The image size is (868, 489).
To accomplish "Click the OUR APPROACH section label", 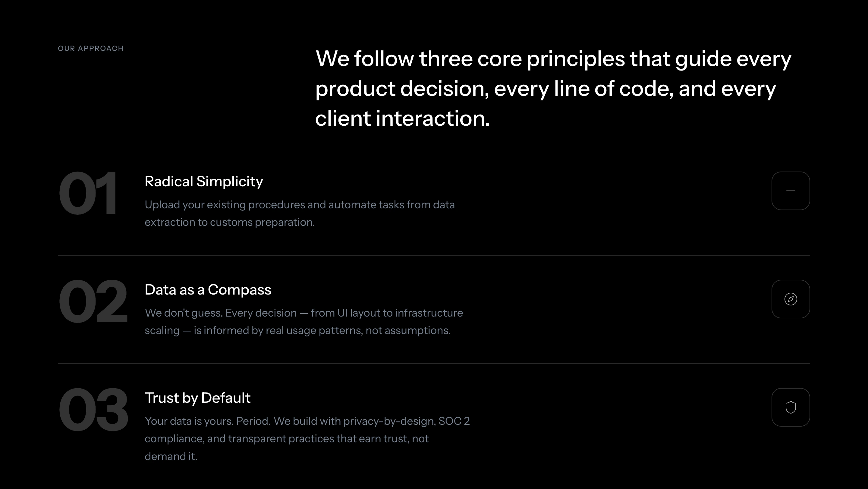I will [x=91, y=48].
